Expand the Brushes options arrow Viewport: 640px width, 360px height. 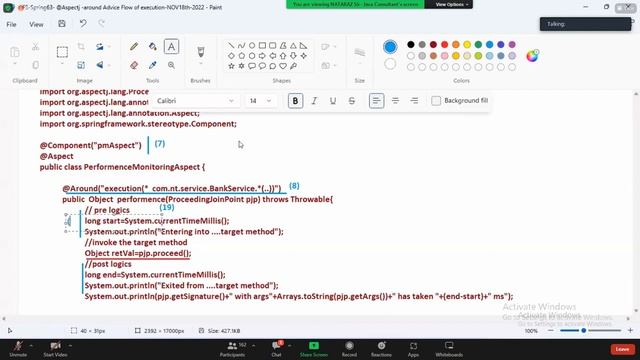tap(200, 64)
